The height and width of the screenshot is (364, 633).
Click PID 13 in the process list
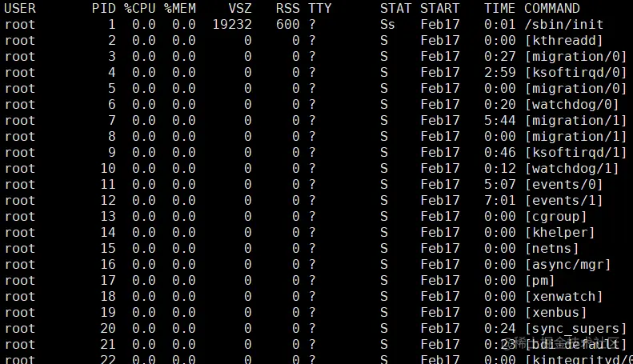[108, 216]
